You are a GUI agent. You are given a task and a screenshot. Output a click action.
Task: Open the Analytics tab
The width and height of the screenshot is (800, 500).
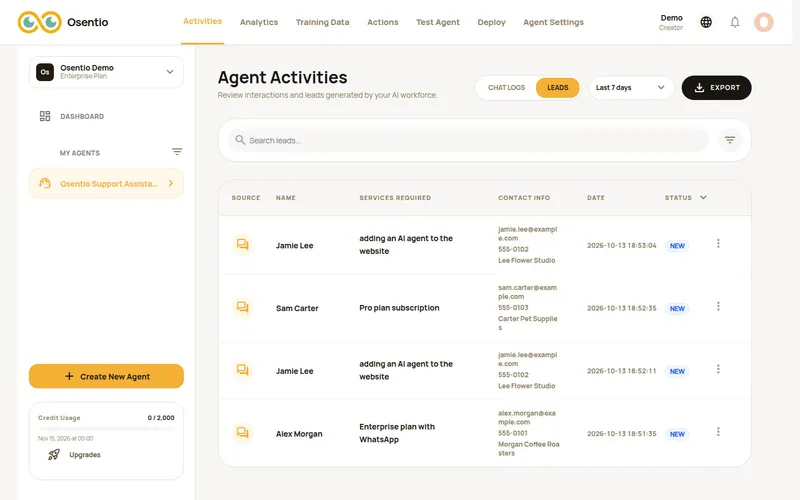[259, 22]
